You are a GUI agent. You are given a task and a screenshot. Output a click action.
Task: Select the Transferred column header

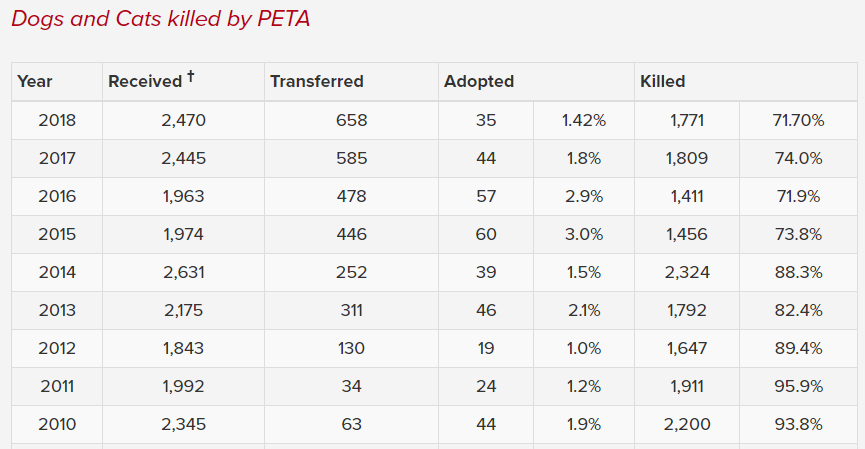pyautogui.click(x=317, y=82)
